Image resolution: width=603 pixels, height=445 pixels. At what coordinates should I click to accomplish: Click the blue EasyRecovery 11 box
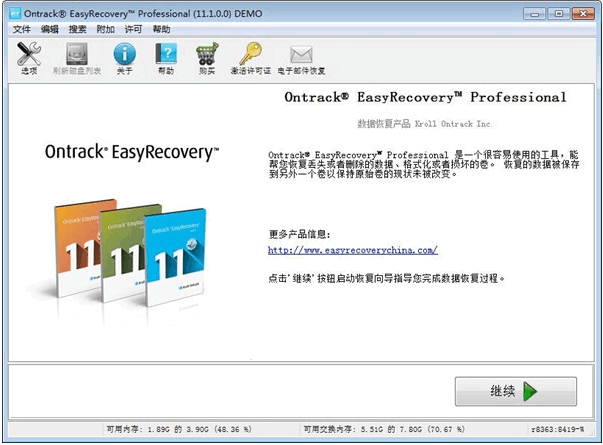176,257
